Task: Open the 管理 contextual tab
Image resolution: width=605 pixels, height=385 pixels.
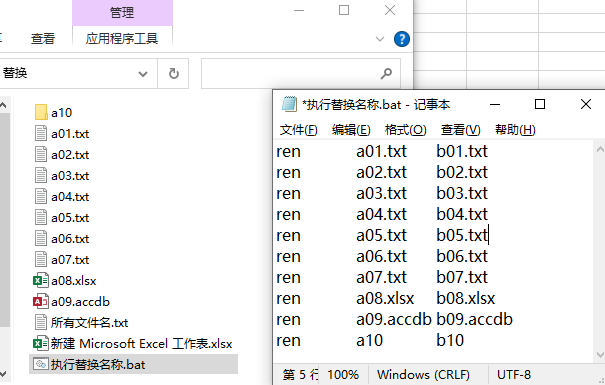Action: coord(122,13)
